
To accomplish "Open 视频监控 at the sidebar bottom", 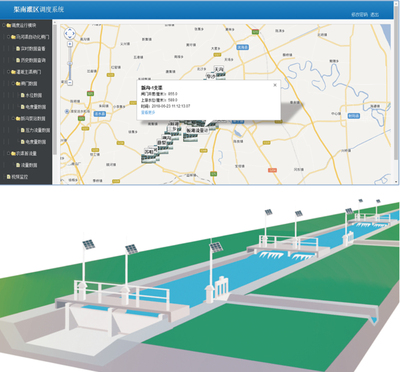I will tap(19, 177).
